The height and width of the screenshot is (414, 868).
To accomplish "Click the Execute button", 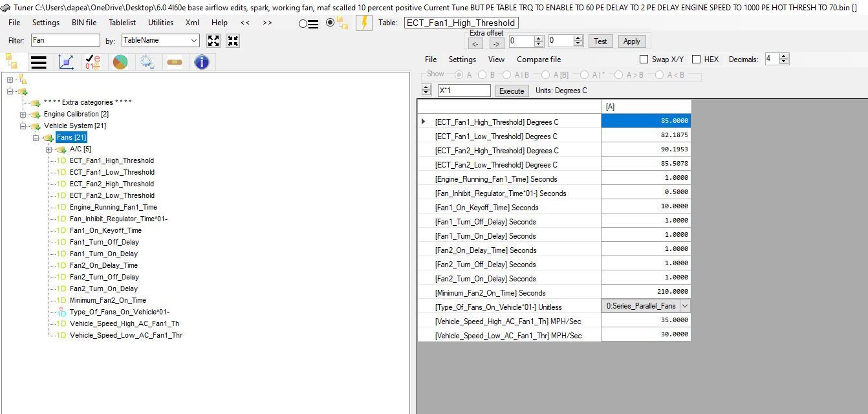I will pyautogui.click(x=511, y=91).
